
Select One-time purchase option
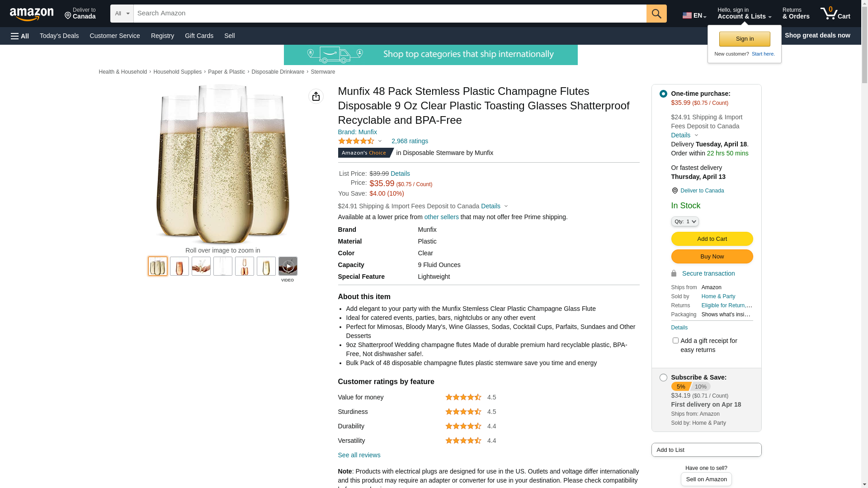[663, 94]
